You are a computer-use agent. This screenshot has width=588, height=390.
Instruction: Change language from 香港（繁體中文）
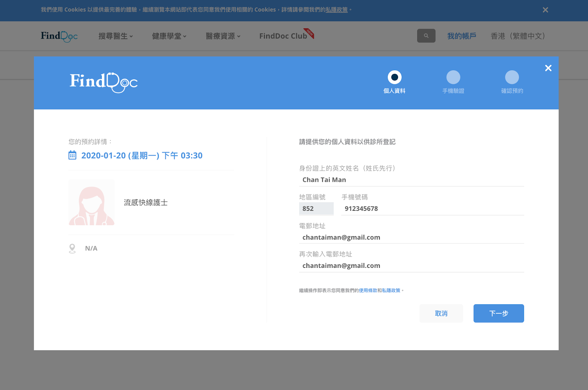click(518, 36)
